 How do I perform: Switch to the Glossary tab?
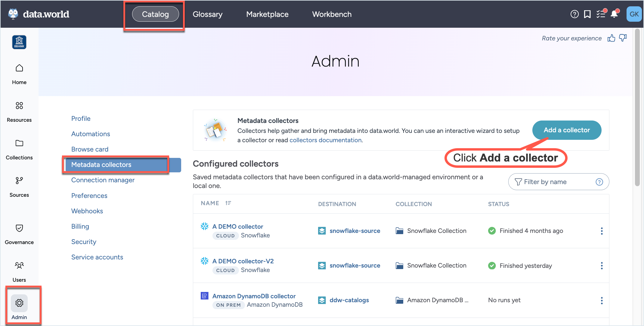click(x=207, y=14)
